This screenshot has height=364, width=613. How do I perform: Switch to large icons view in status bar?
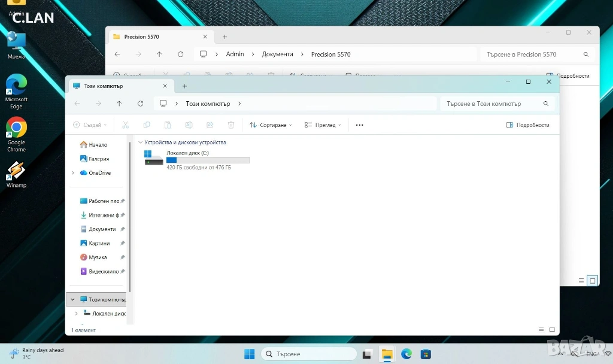[x=553, y=330]
